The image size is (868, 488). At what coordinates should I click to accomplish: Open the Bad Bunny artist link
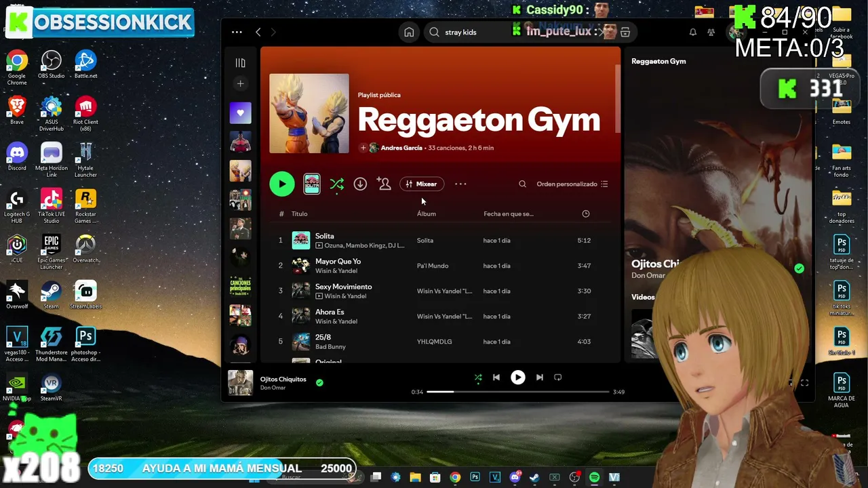click(x=330, y=347)
